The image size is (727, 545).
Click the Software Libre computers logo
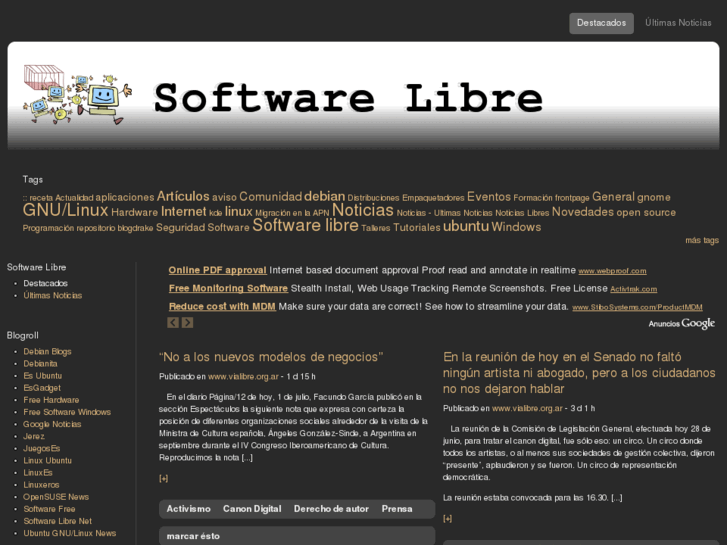(x=77, y=95)
